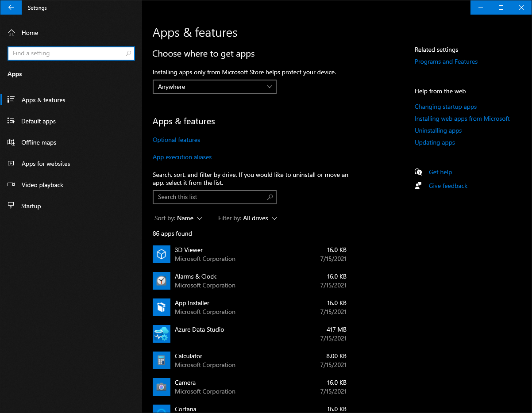Screen dimensions: 532x413
Task: Select Alarms & Clock in the app list
Action: (250, 281)
